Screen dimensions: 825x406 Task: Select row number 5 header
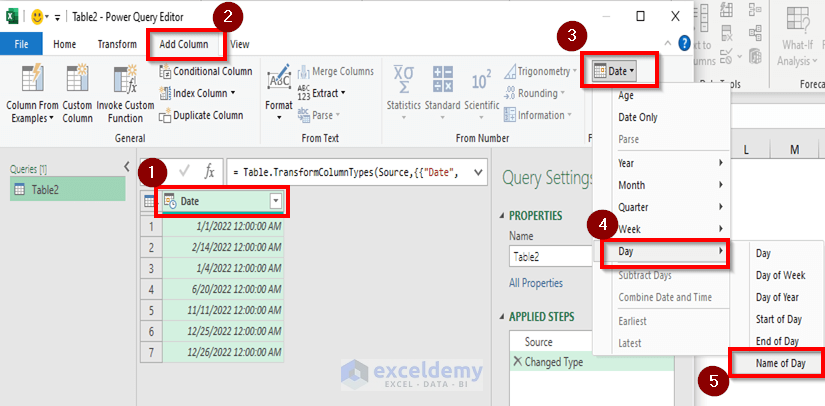point(152,310)
